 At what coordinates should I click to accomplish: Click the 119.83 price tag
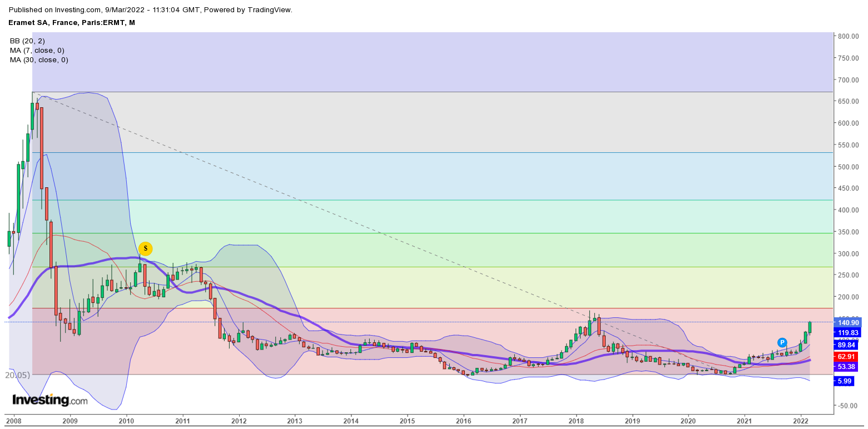click(849, 332)
